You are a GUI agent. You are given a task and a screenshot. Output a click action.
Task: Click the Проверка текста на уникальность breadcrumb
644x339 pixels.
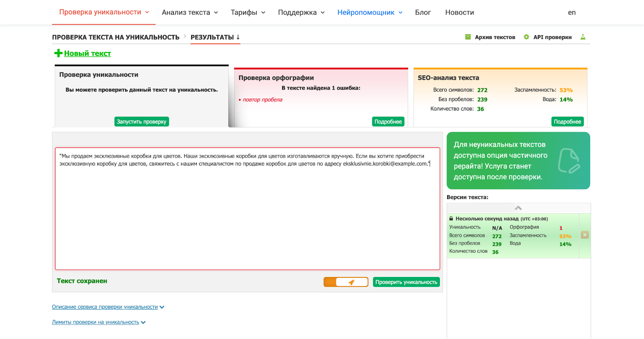116,37
